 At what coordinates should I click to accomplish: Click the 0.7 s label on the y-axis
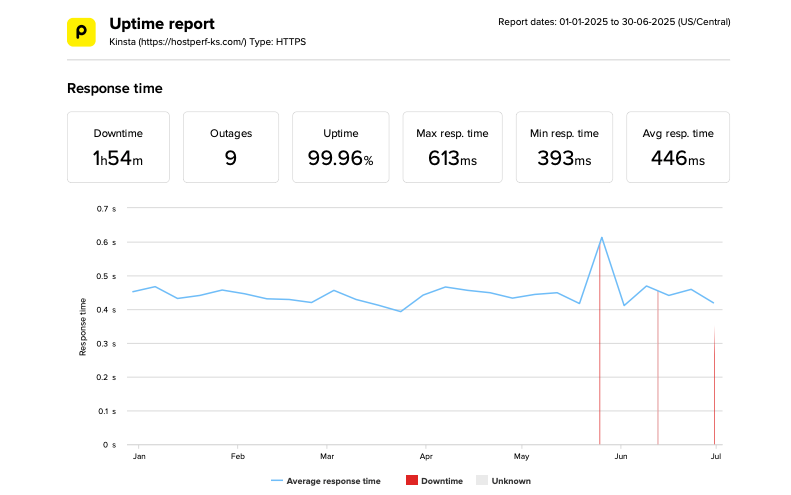(106, 209)
